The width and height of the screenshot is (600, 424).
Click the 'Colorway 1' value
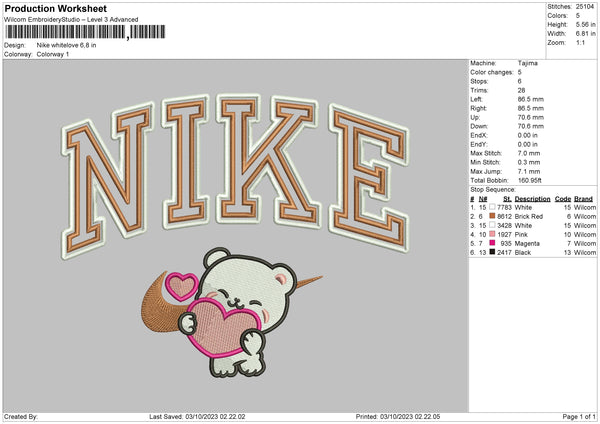tap(53, 54)
